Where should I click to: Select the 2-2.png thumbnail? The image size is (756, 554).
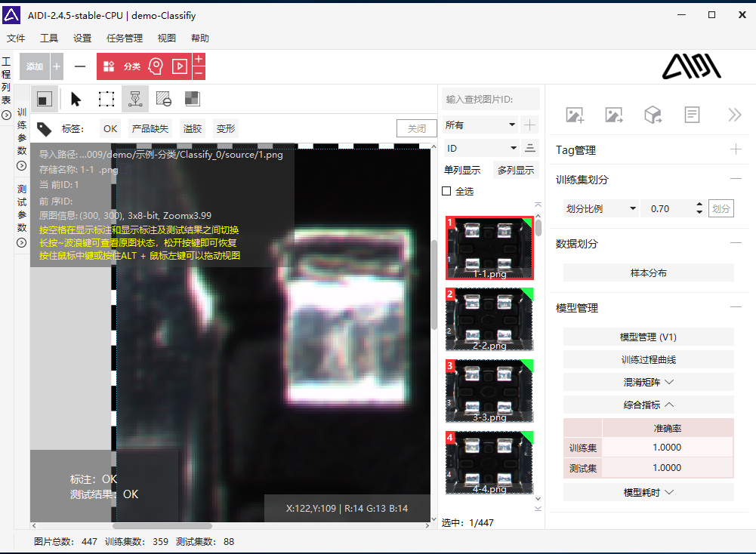(x=489, y=319)
